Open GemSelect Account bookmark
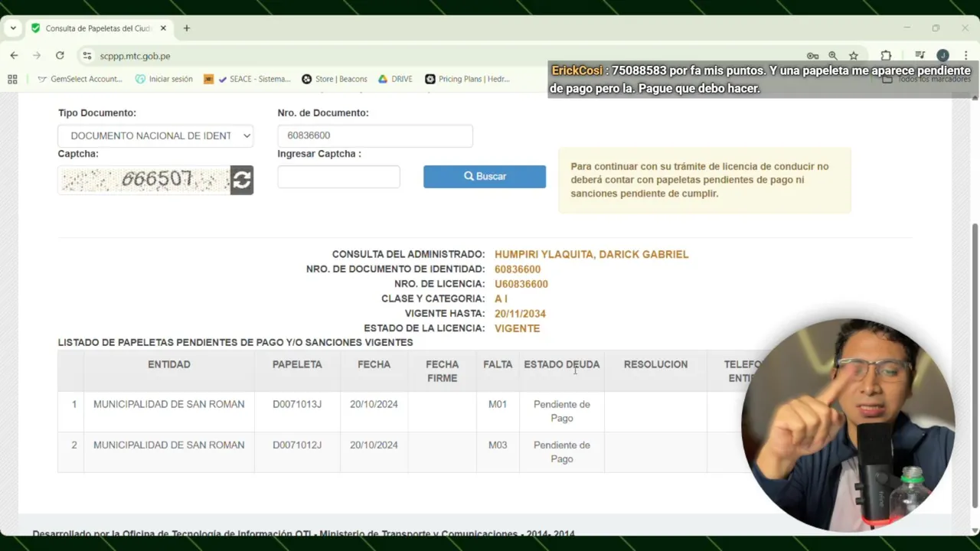Viewport: 980px width, 551px height. [80, 79]
